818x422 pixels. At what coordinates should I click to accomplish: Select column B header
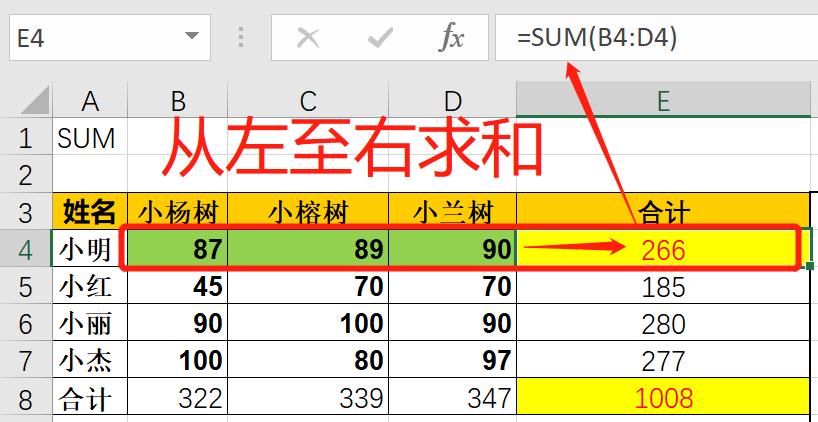pos(177,101)
